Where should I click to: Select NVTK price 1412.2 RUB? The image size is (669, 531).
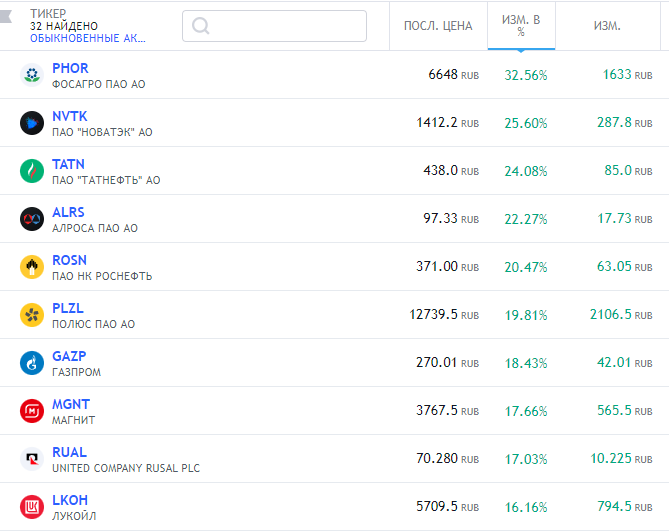coord(448,123)
